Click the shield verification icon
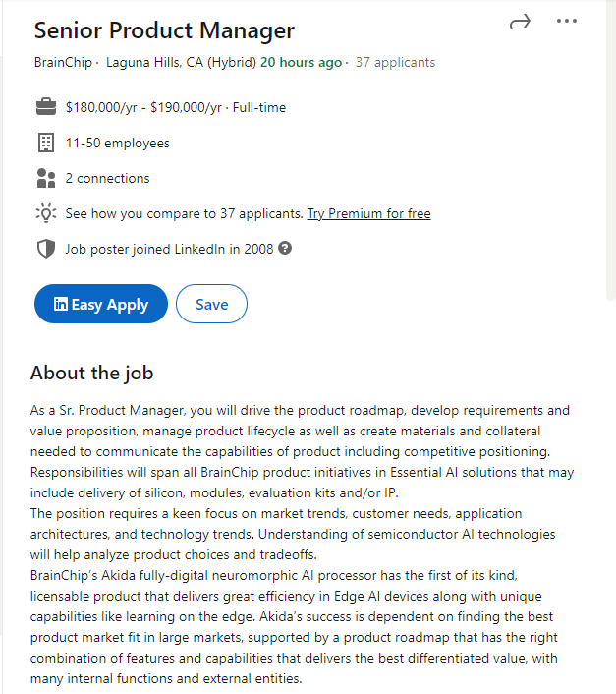 tap(46, 249)
